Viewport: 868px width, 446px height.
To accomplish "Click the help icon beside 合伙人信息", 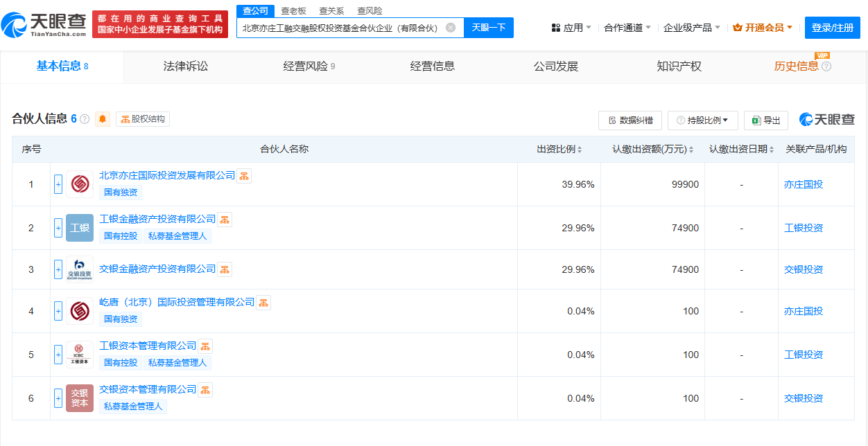I will click(x=85, y=119).
